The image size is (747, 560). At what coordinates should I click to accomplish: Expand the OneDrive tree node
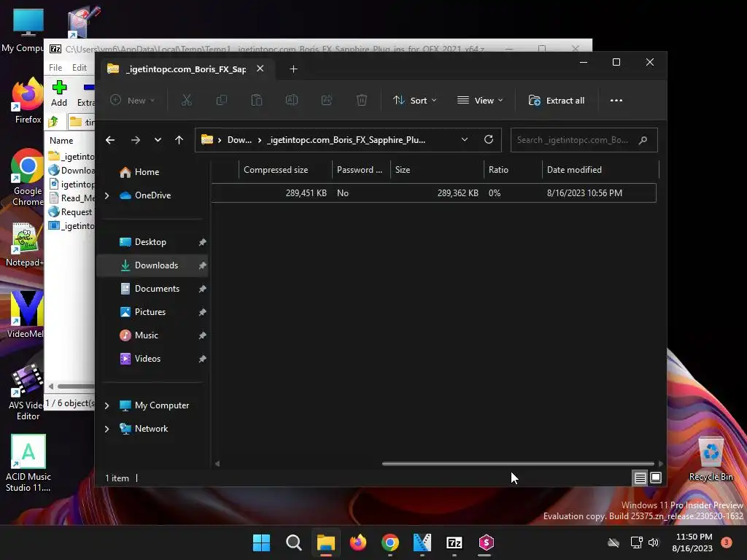tap(107, 195)
